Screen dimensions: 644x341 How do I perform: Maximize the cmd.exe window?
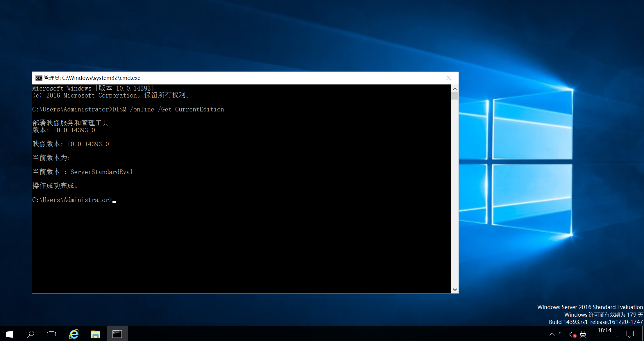point(428,78)
